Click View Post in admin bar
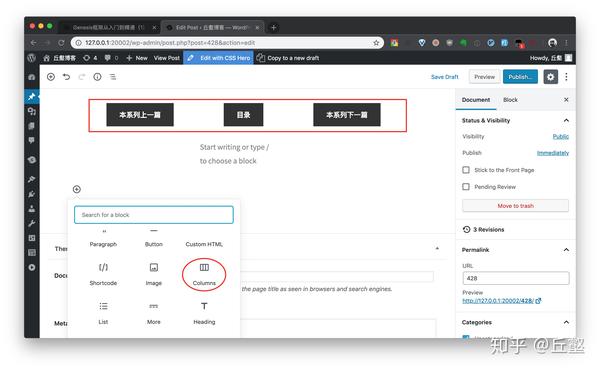Screen dimensions: 600x370 [x=166, y=58]
